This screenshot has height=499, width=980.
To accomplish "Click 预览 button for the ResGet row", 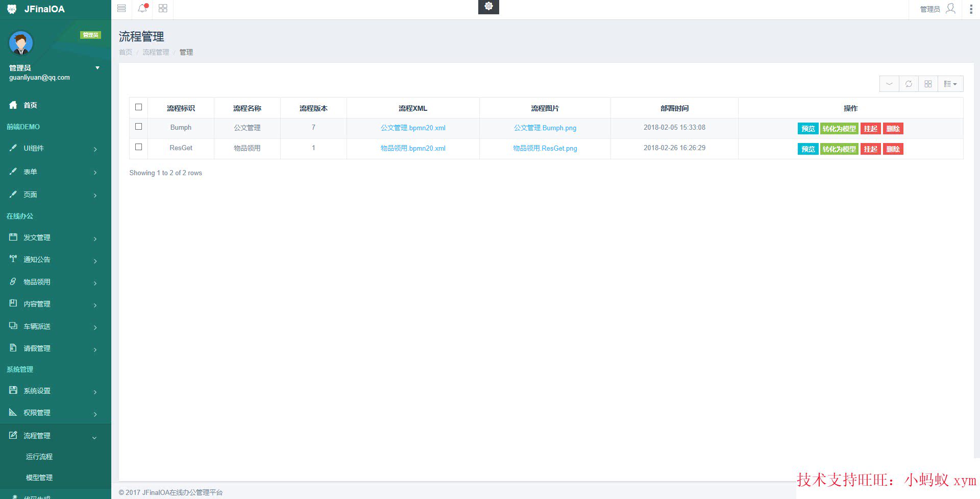I will coord(808,149).
